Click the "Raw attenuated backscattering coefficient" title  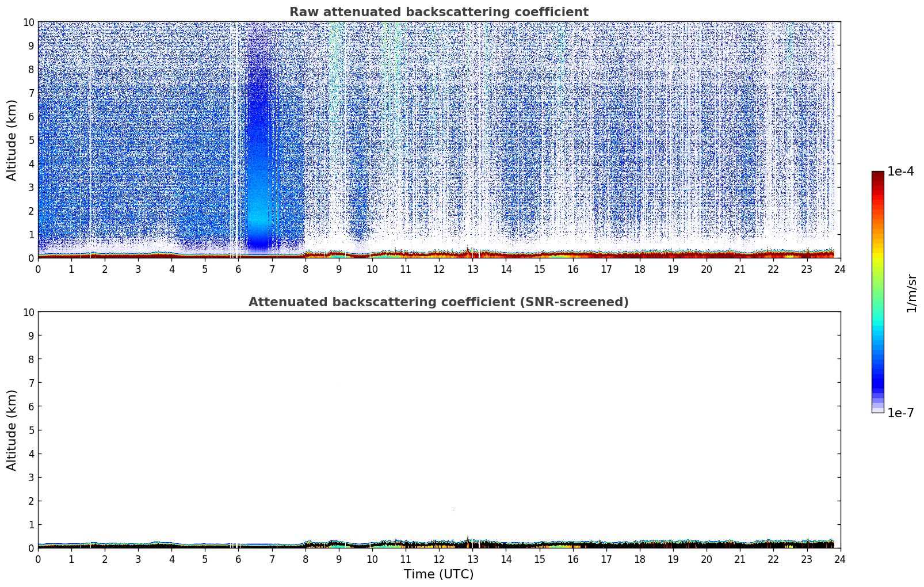pos(438,12)
